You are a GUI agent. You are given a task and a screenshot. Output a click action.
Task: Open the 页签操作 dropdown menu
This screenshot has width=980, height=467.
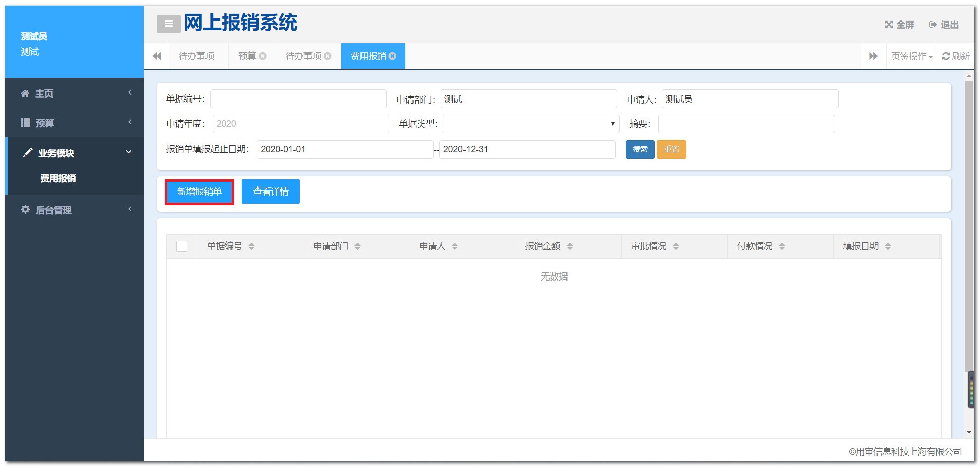tap(911, 56)
